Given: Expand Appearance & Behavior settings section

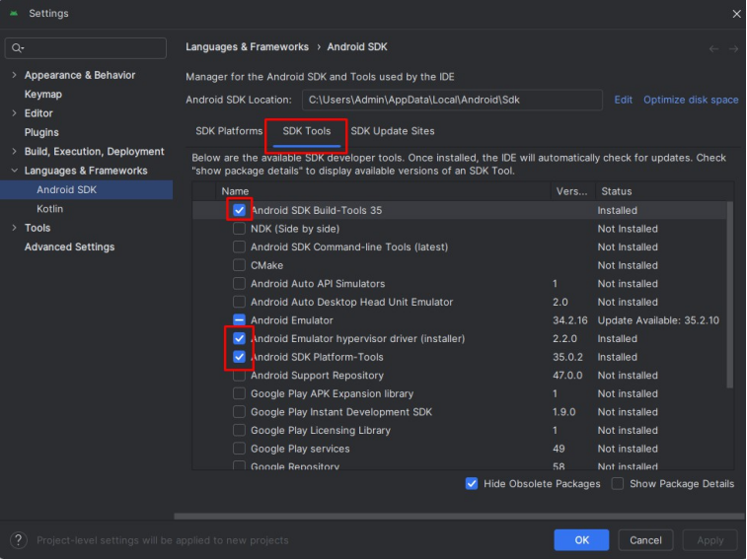Looking at the screenshot, I should tap(14, 76).
